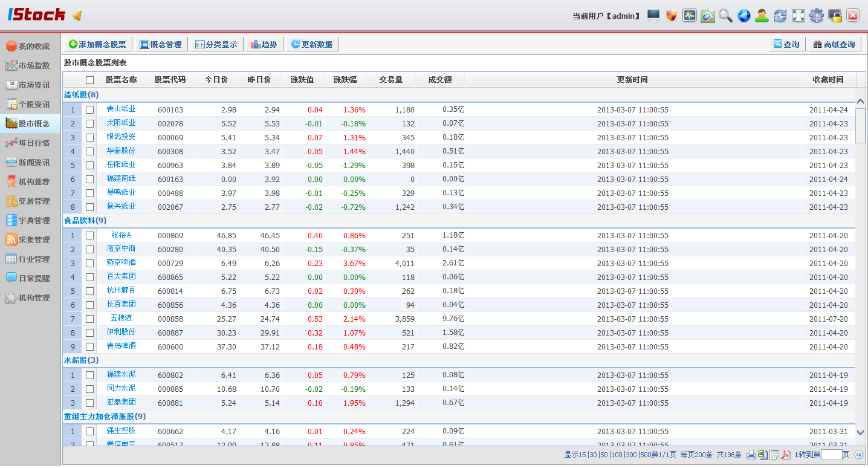The image size is (868, 468).
Task: Open the system activity monitor icon
Action: [690, 16]
